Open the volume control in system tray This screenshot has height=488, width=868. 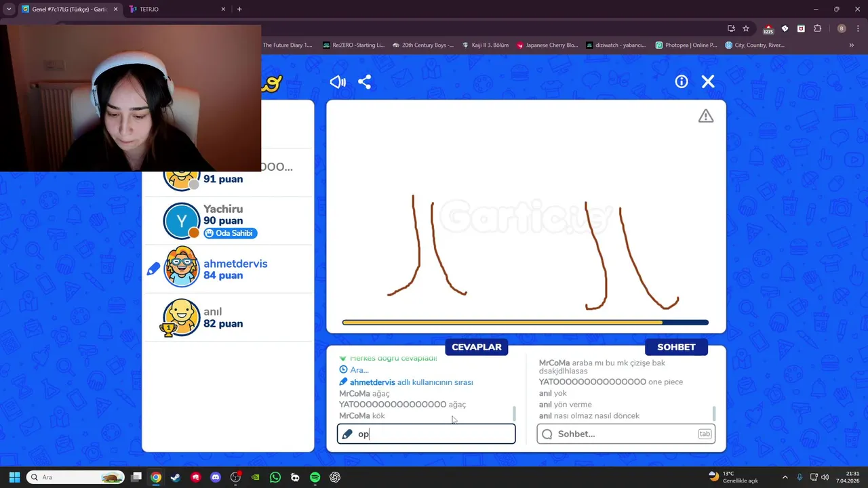pyautogui.click(x=825, y=477)
